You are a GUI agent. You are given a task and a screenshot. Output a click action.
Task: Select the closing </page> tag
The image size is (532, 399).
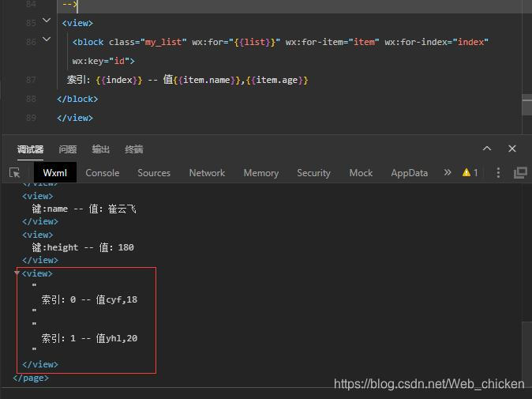(31, 378)
